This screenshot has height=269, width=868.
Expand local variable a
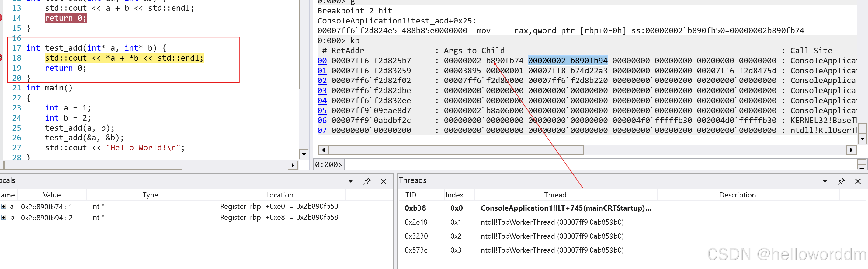(4, 206)
